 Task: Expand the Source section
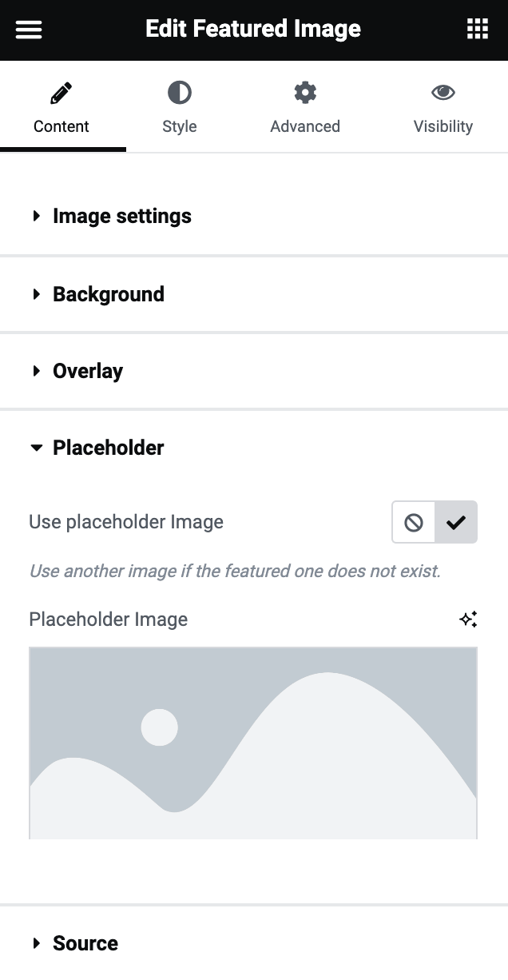tap(85, 943)
